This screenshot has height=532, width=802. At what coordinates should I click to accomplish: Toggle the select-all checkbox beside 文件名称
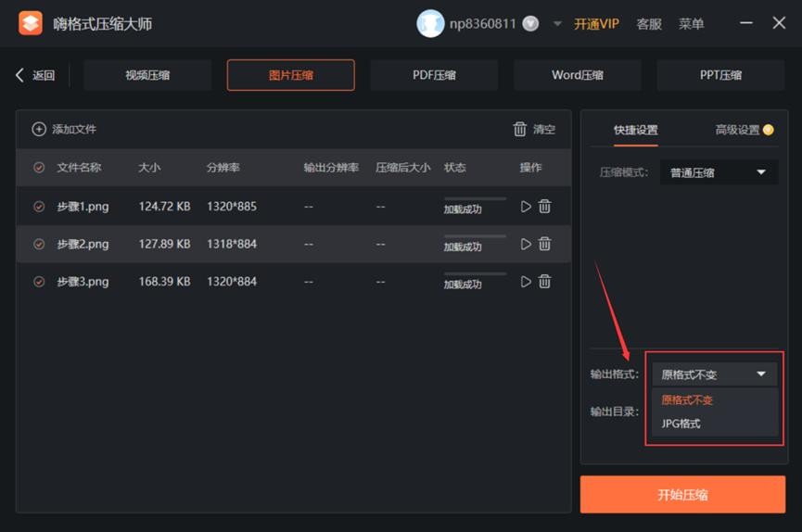coord(39,168)
